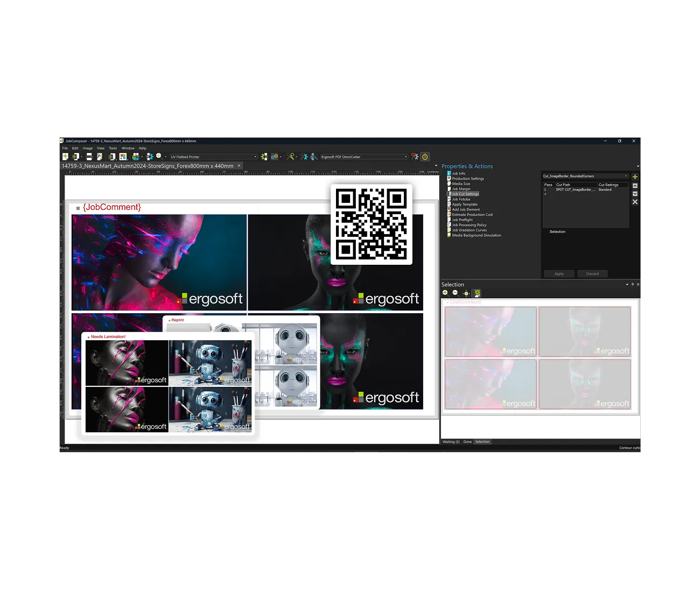Open the Tools menu

[113, 148]
